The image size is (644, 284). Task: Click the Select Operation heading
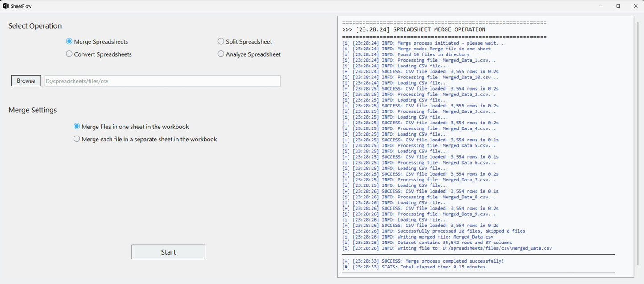35,26
